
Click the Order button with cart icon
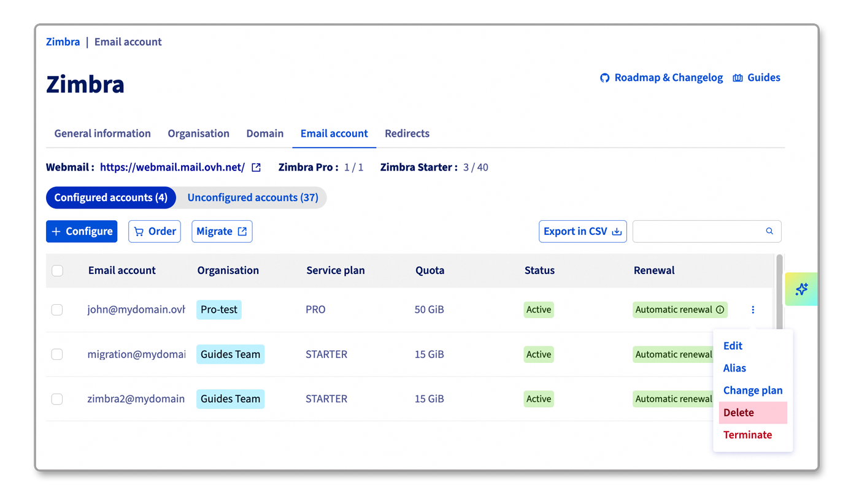click(155, 231)
